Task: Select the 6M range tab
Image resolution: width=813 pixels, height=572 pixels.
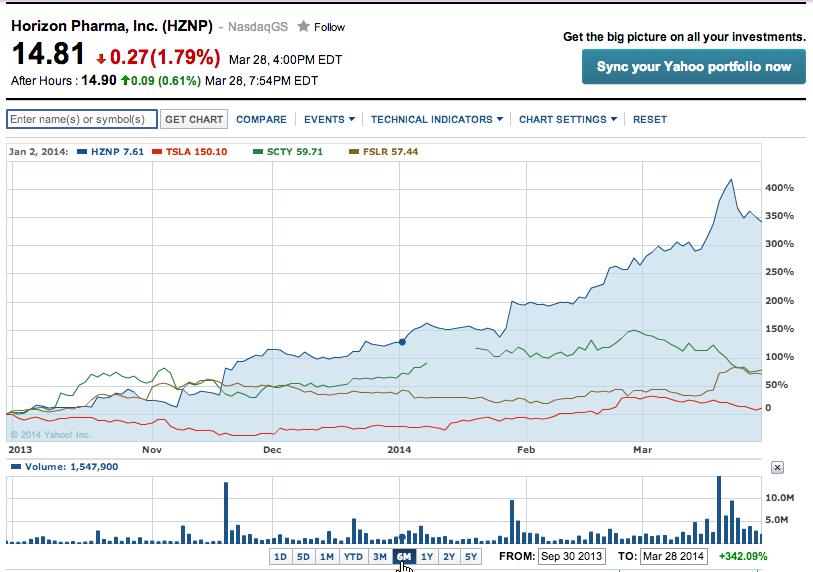Action: tap(404, 556)
